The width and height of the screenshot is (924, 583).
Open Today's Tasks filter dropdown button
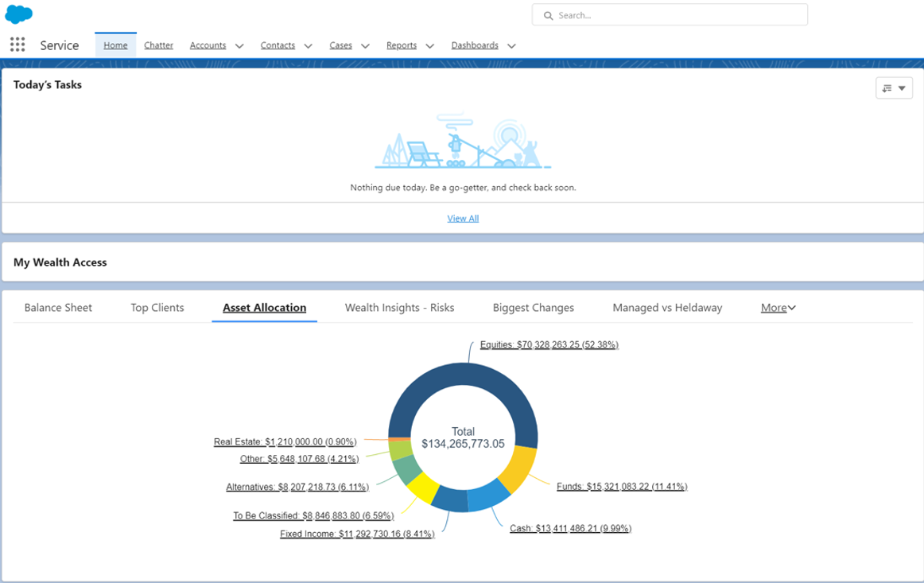pos(894,88)
